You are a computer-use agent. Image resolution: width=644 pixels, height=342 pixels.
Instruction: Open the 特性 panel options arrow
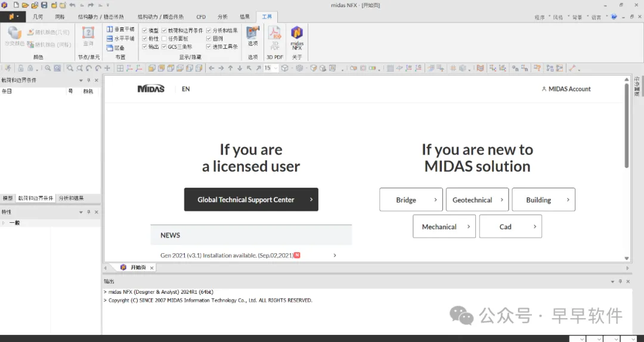81,212
